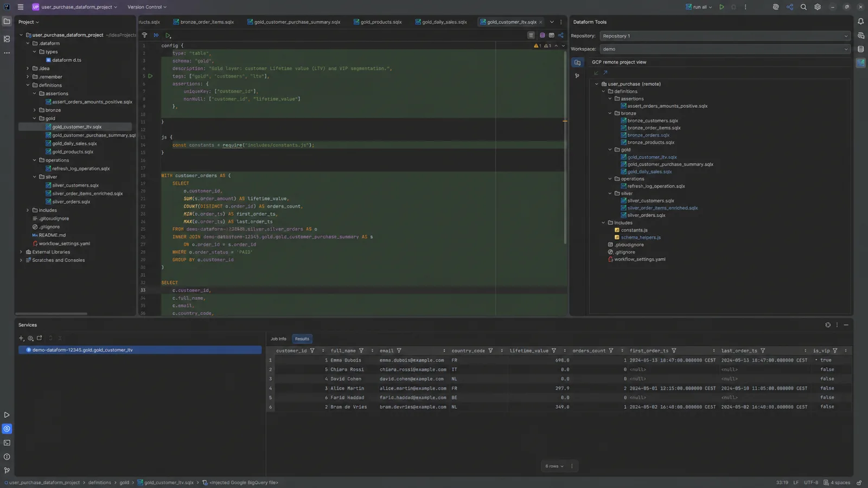Open the Workspace demo dropdown
The width and height of the screenshot is (868, 488).
[725, 49]
